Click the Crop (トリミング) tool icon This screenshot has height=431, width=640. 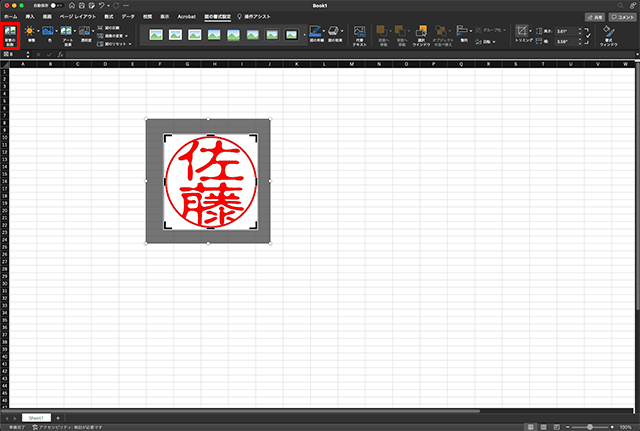(x=524, y=33)
